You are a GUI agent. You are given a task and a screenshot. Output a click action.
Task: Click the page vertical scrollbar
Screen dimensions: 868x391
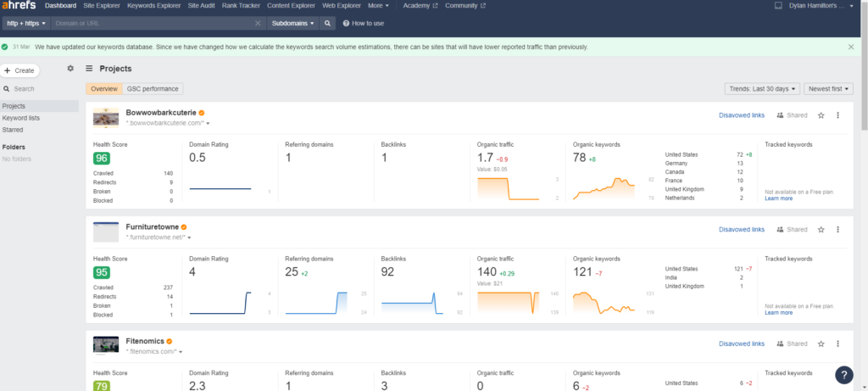click(x=864, y=66)
